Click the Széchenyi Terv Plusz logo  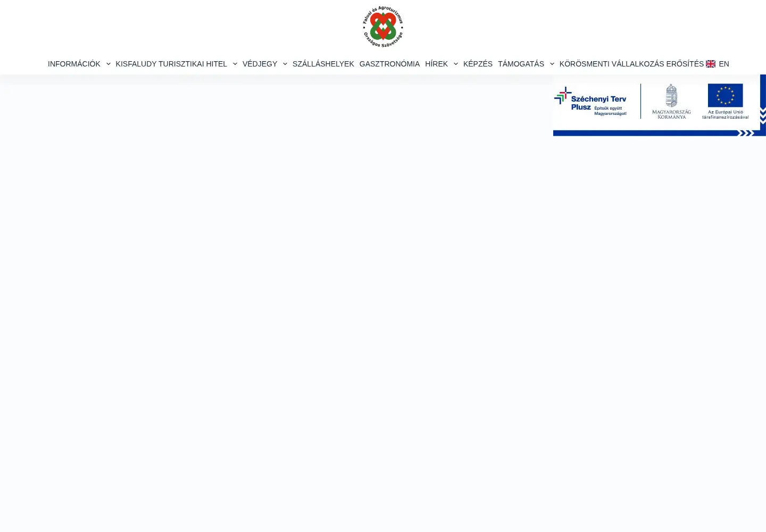point(590,102)
